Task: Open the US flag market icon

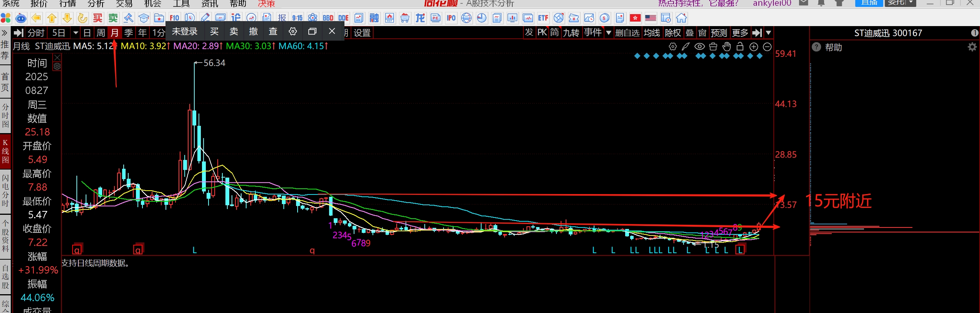Action: 651,18
